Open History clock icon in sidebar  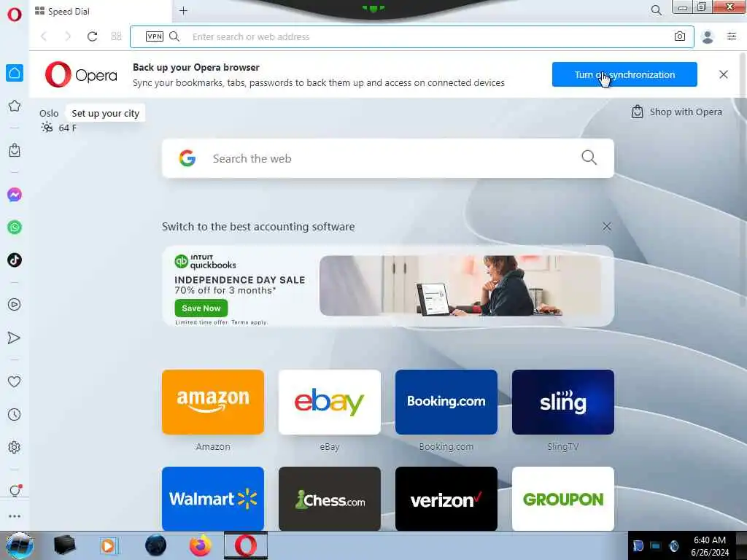click(15, 414)
